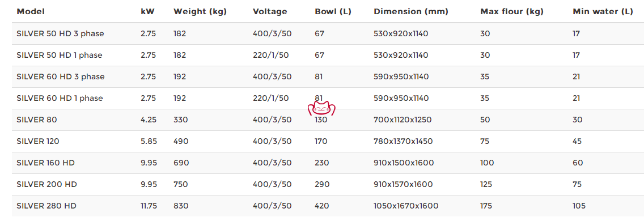
Task: Click the Bowl (L) column header
Action: click(333, 12)
